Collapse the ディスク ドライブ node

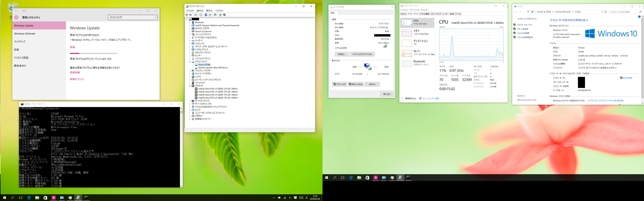(x=190, y=62)
